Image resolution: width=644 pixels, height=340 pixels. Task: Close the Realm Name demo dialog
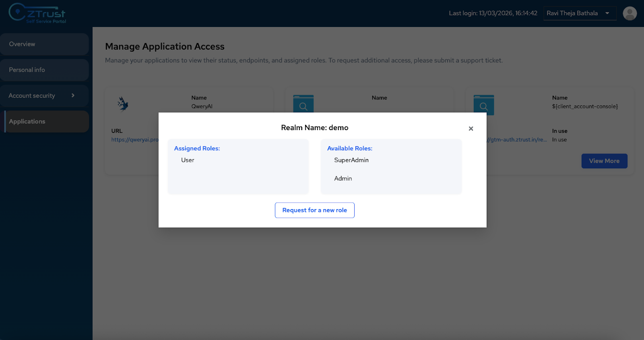pos(471,129)
